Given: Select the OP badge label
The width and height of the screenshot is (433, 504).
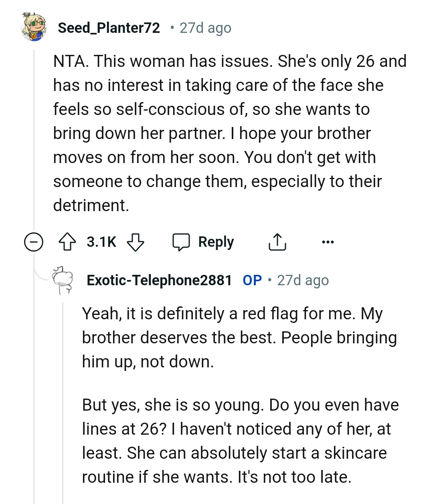Looking at the screenshot, I should 252,280.
